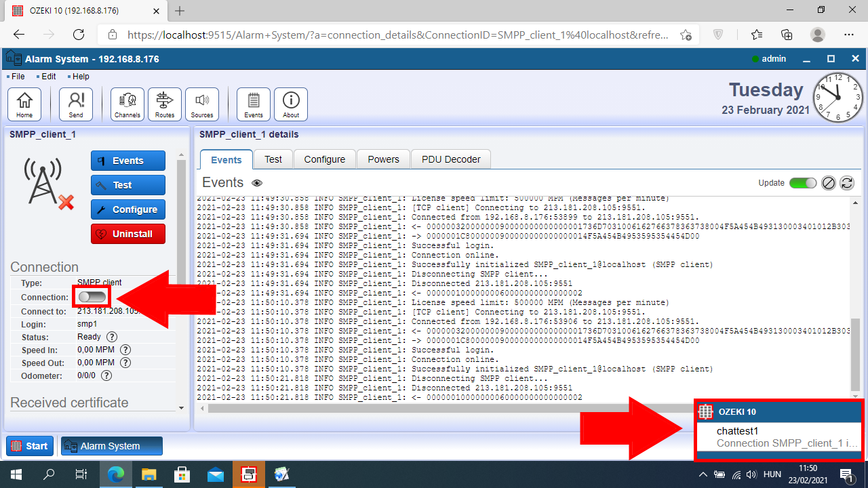Click the help icon next to Status
This screenshot has width=868, height=488.
[112, 337]
